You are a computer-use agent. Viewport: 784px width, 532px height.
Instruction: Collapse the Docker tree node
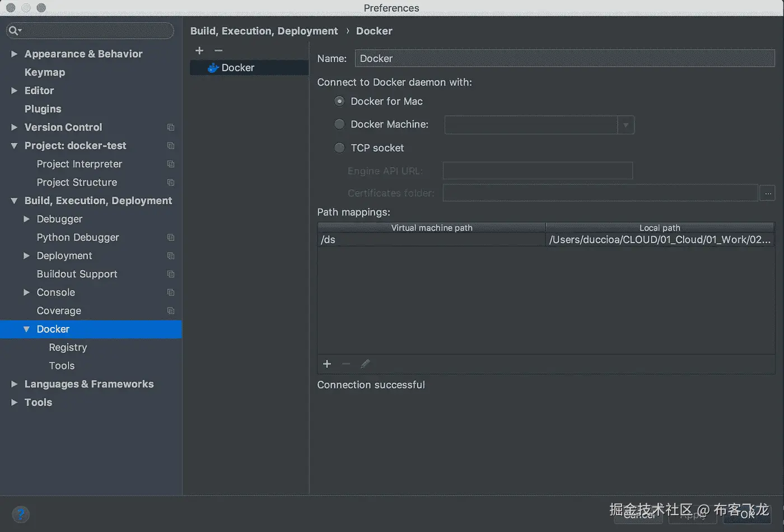(x=26, y=329)
